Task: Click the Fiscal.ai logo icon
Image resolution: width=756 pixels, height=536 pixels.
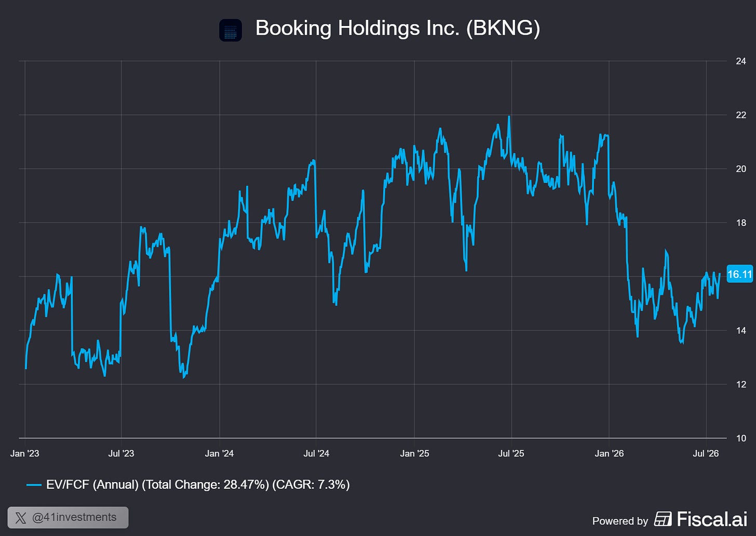Action: coord(663,519)
